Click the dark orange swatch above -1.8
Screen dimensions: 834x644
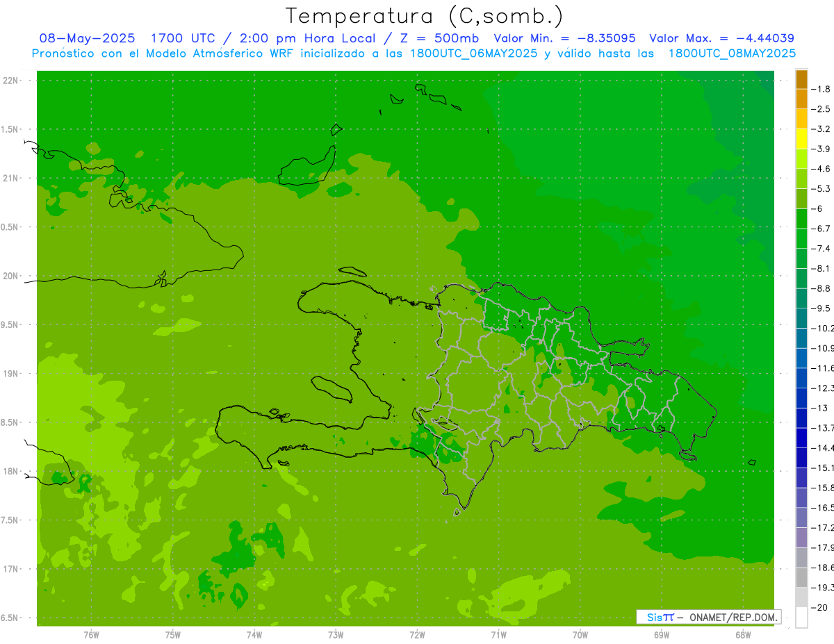tap(801, 79)
